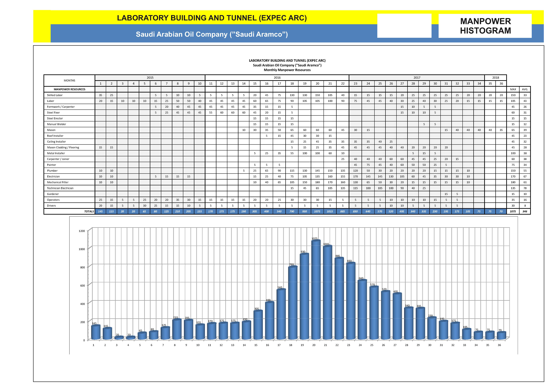The height and width of the screenshot is (392, 555).
Task: Click the MAX column header
Action: [513, 89]
